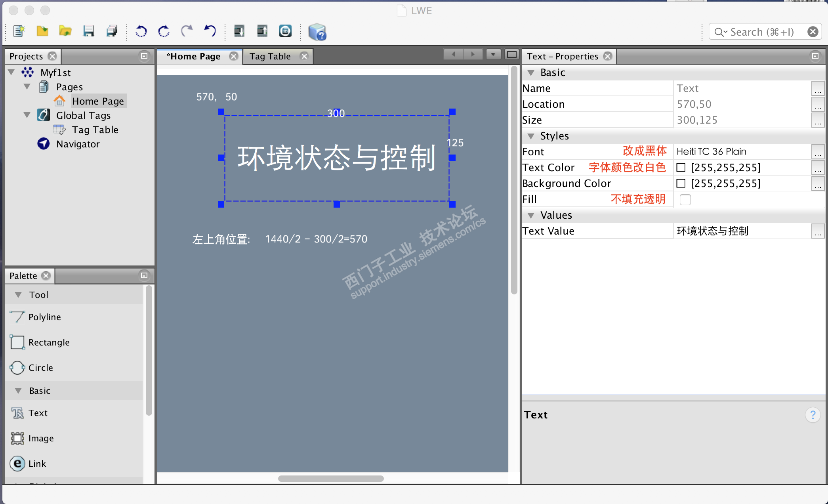The image size is (828, 504).
Task: Select the Rectangle tool in Palette
Action: (x=49, y=342)
